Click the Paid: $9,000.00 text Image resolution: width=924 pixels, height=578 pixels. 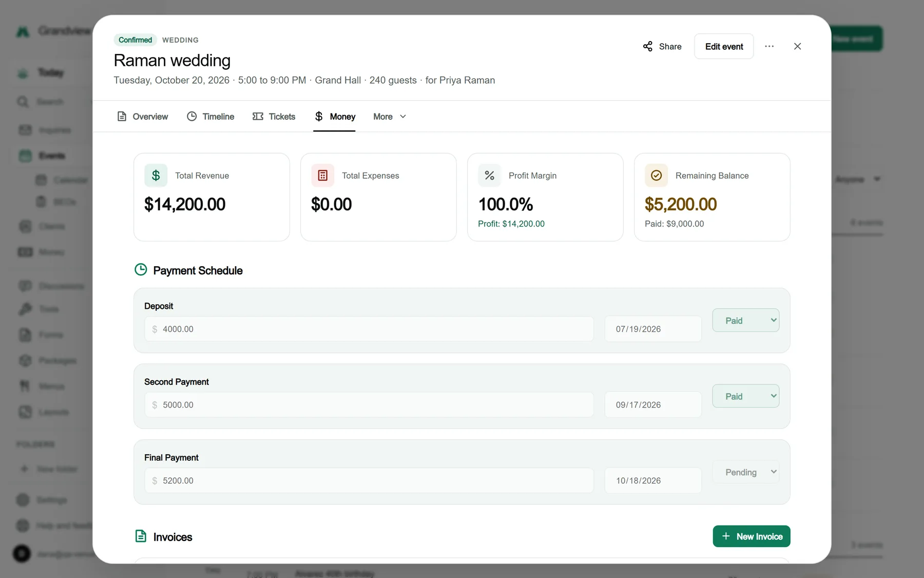(x=675, y=224)
